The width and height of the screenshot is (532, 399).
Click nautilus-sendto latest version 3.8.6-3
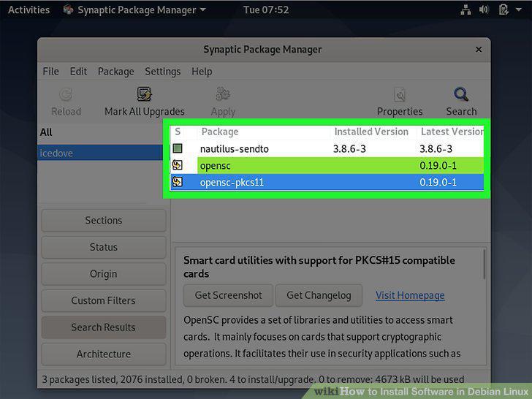click(x=436, y=148)
